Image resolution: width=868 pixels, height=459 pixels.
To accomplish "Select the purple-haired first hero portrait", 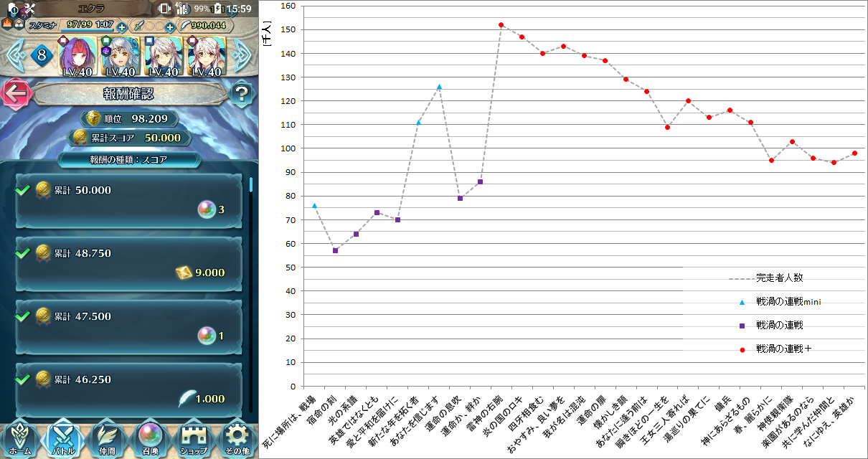I will coord(77,56).
